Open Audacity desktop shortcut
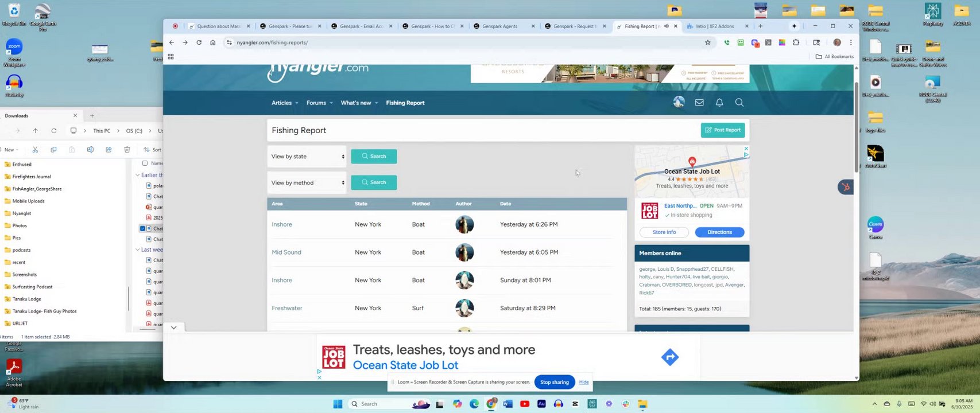Screen dimensions: 980x413 click(14, 86)
